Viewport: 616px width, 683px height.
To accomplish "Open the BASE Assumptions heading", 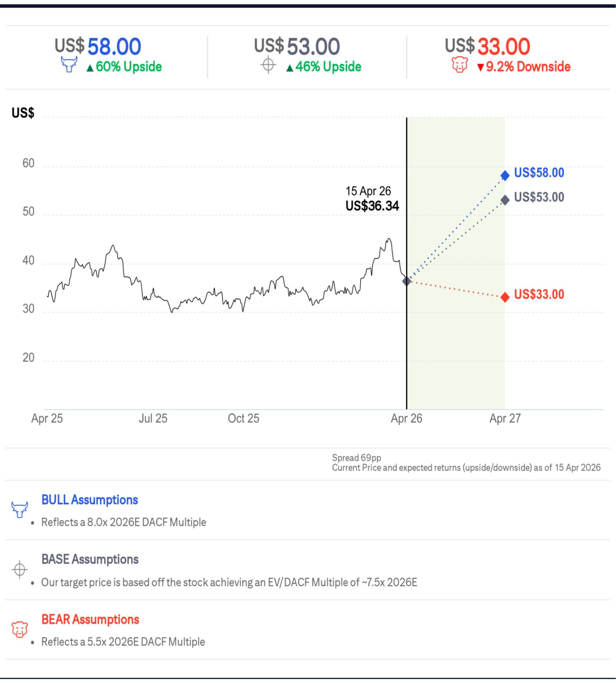I will (90, 559).
